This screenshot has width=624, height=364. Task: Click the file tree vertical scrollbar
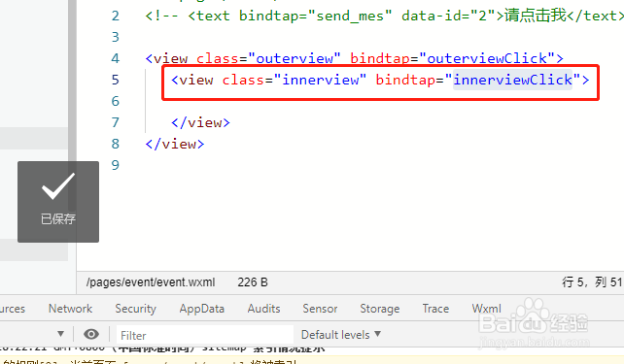click(72, 105)
